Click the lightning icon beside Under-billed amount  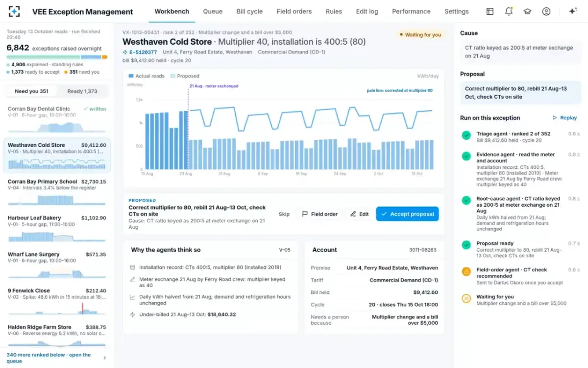coord(132,315)
